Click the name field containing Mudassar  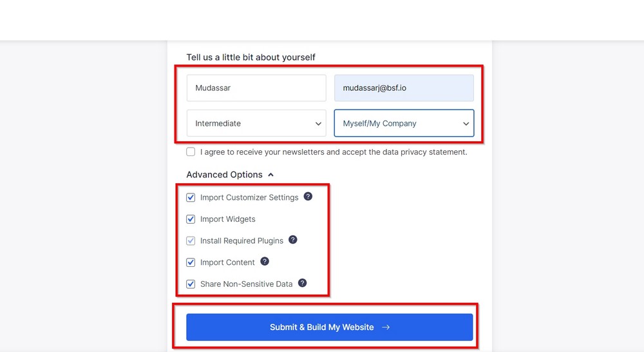256,88
